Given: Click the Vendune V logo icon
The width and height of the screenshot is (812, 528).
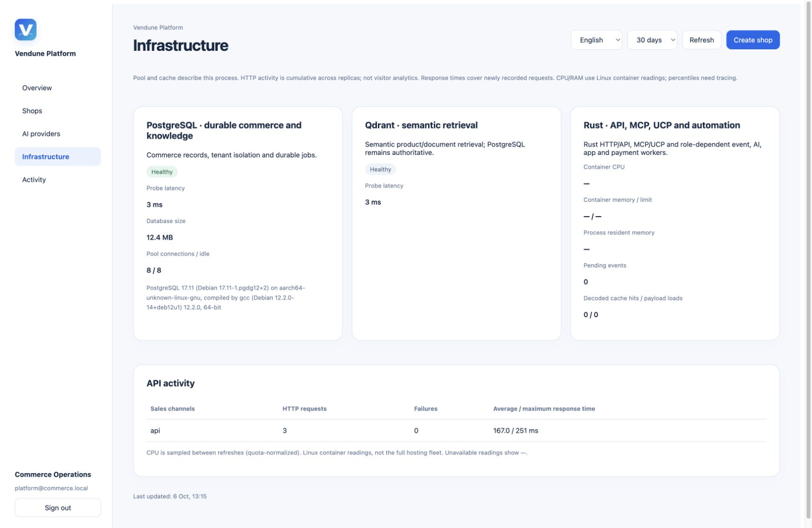Looking at the screenshot, I should click(x=25, y=29).
